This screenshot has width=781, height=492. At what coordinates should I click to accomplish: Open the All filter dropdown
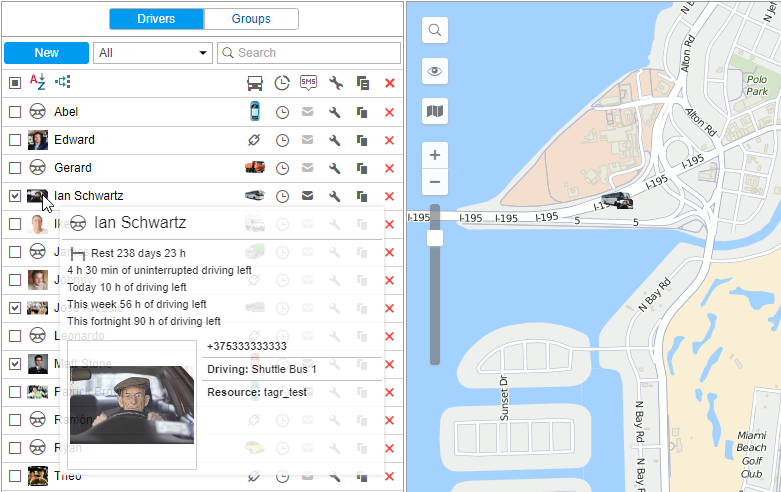tap(153, 53)
